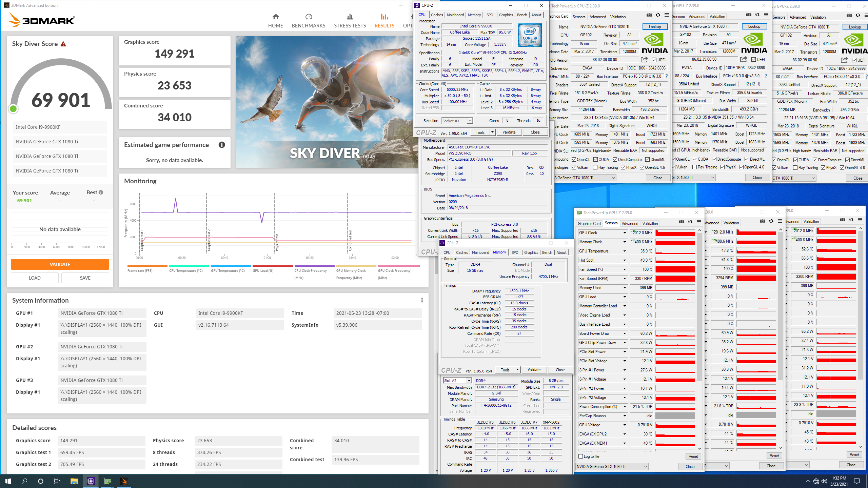Click the LOAD button in 3DMark
The height and width of the screenshot is (488, 868).
[x=35, y=278]
